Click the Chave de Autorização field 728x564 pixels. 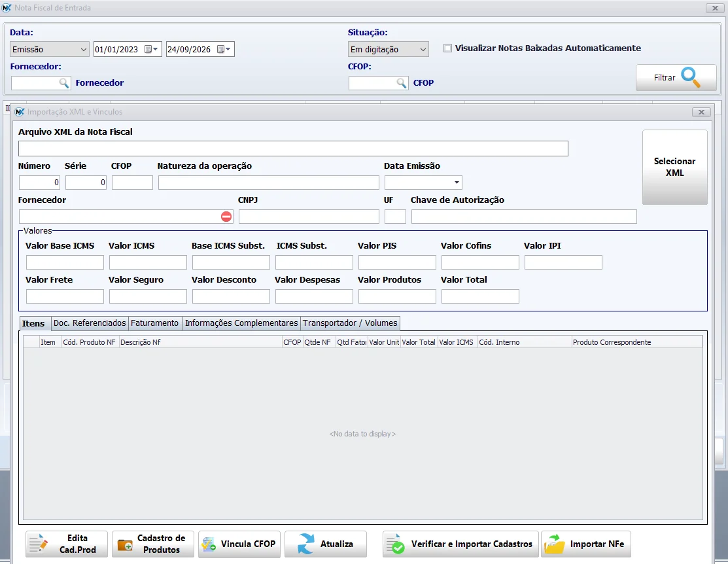coord(524,217)
